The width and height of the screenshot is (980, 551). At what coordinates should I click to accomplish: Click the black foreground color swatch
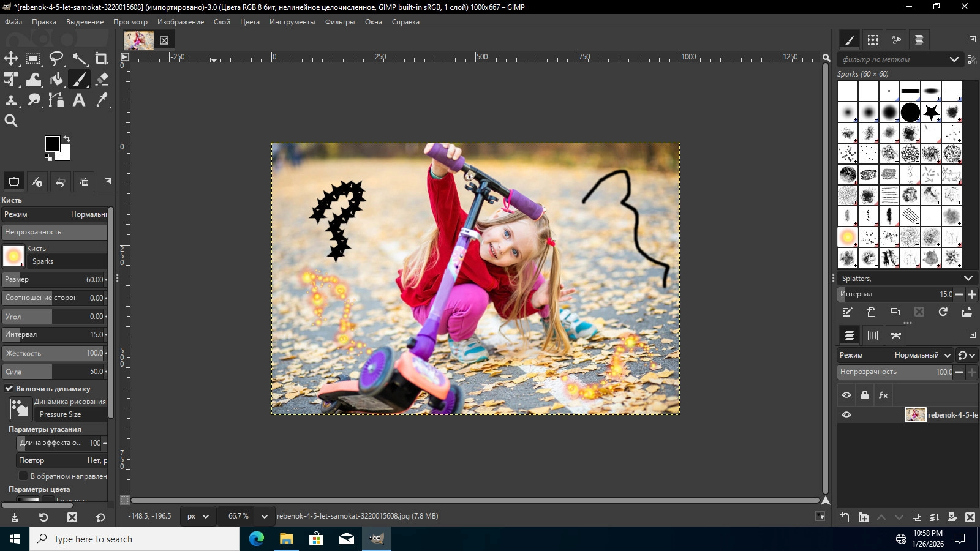click(52, 143)
